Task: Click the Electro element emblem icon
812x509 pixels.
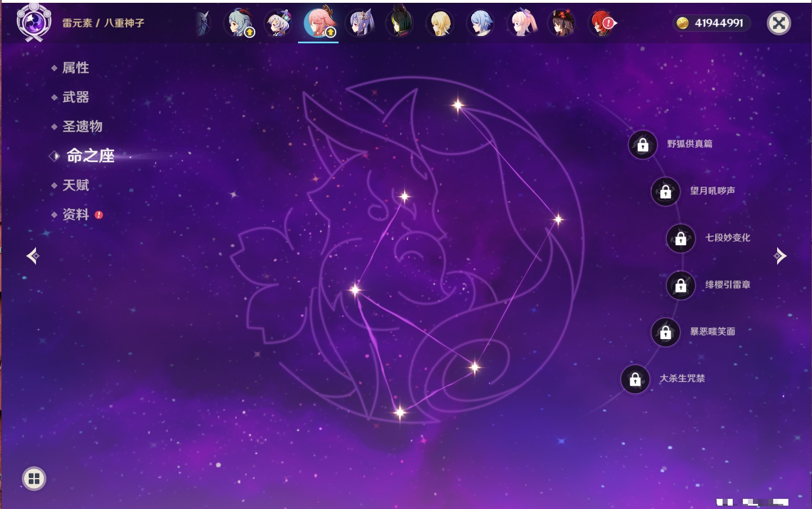Action: [x=34, y=22]
